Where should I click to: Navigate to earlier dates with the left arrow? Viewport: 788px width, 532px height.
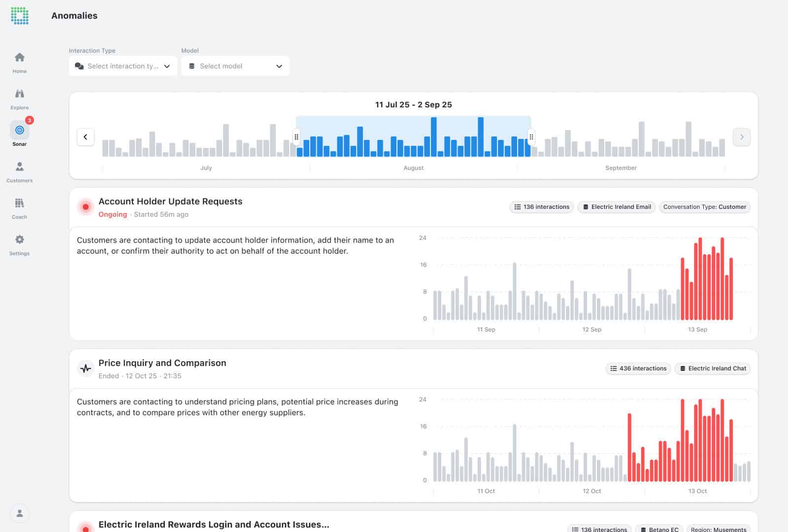coord(86,137)
